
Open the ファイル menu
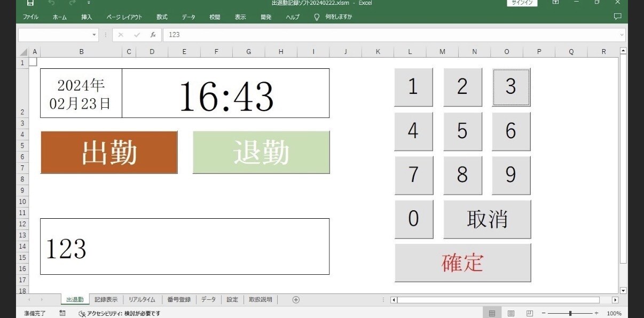[x=30, y=17]
